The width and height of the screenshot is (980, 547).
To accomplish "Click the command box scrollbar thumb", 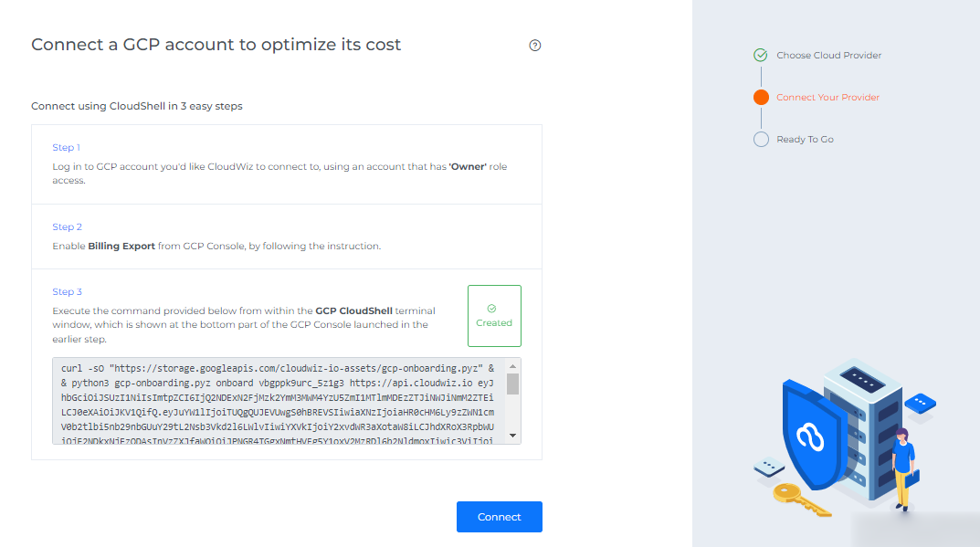I will click(x=512, y=384).
